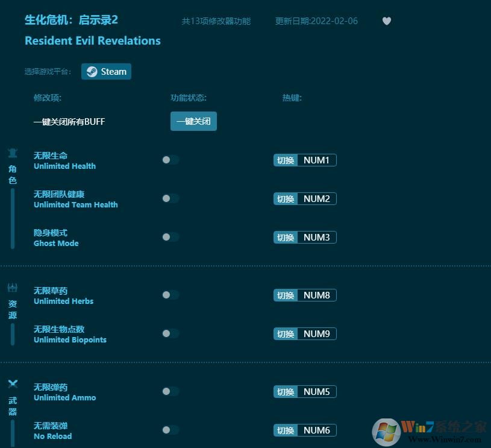Enable the No Reload toggle
Image resolution: width=491 pixels, height=448 pixels.
coord(170,430)
